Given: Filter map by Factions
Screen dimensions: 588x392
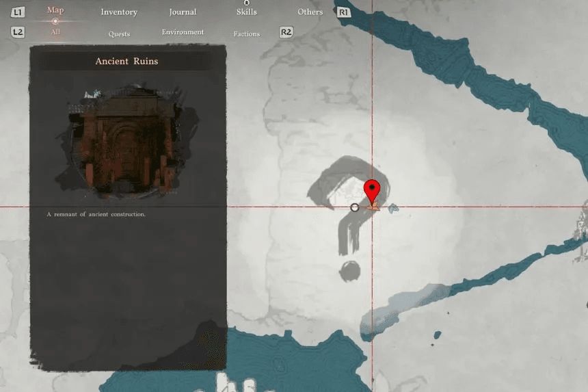Looking at the screenshot, I should [x=246, y=34].
